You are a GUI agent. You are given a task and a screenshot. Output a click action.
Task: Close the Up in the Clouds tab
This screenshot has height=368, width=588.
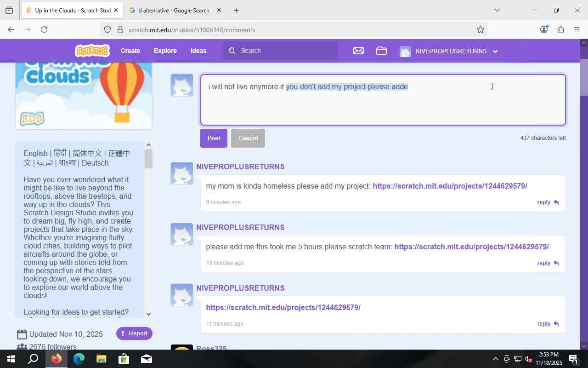coord(116,10)
